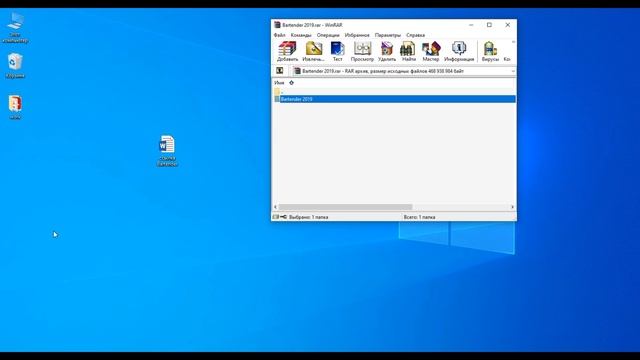Select the parent folder '..' row
Screen dimensions: 640x360
tap(394, 91)
